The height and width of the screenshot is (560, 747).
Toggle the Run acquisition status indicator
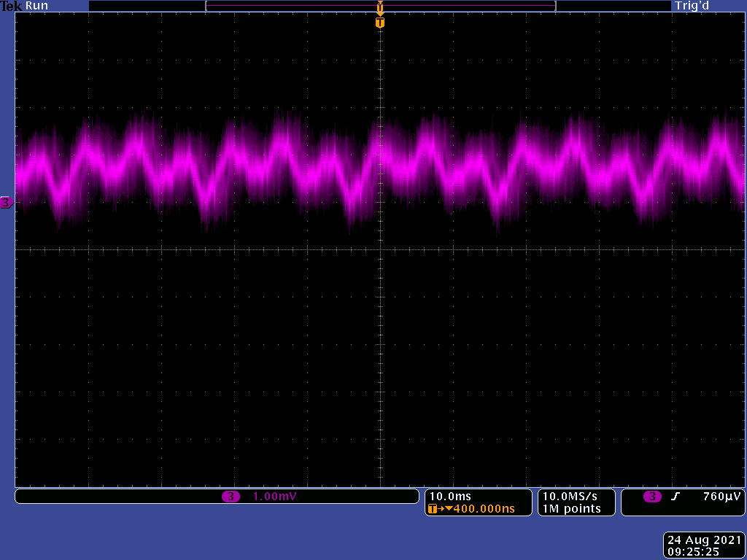pos(36,6)
